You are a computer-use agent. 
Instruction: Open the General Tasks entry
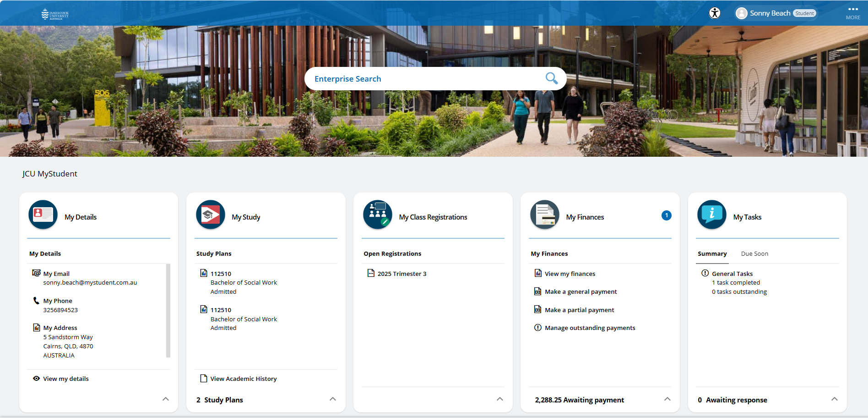coord(732,274)
